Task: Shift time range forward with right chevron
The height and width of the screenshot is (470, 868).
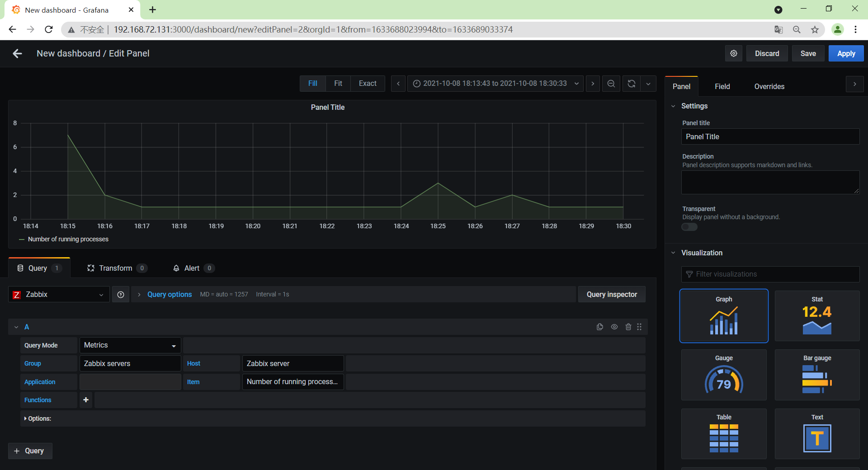Action: pyautogui.click(x=593, y=84)
